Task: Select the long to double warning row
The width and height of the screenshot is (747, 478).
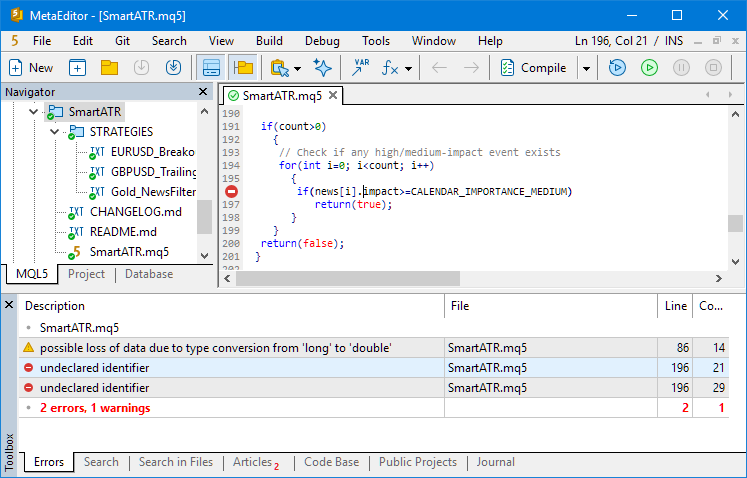Action: [374, 348]
